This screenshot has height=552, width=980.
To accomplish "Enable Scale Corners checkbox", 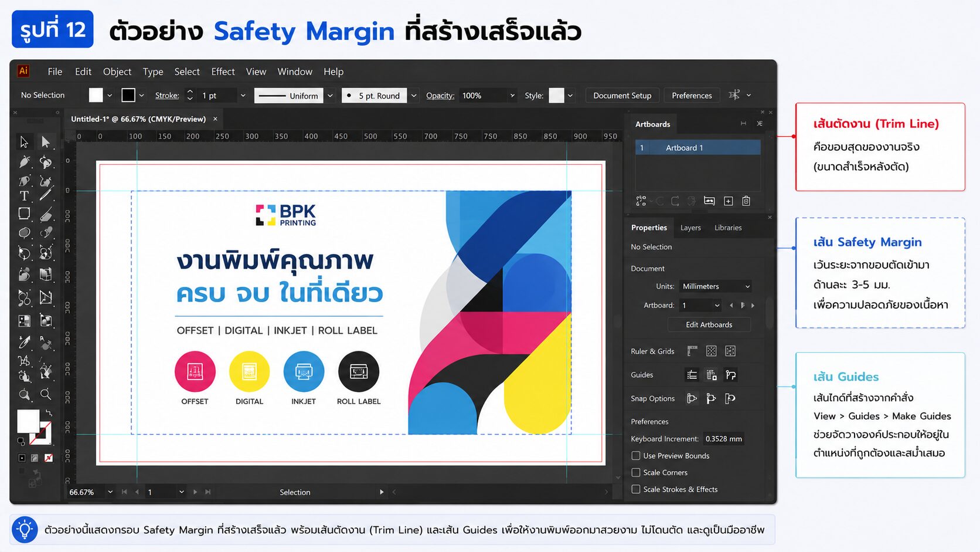I will tap(636, 472).
